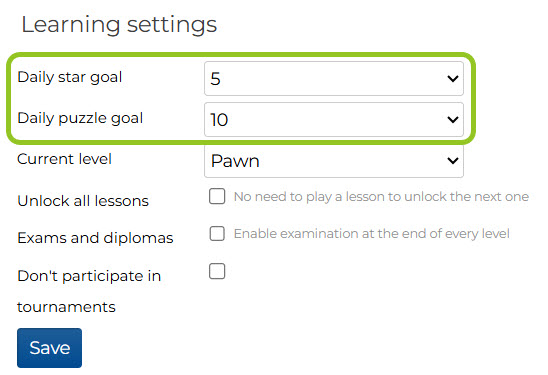Click the Daily puzzle goal label

[x=80, y=118]
